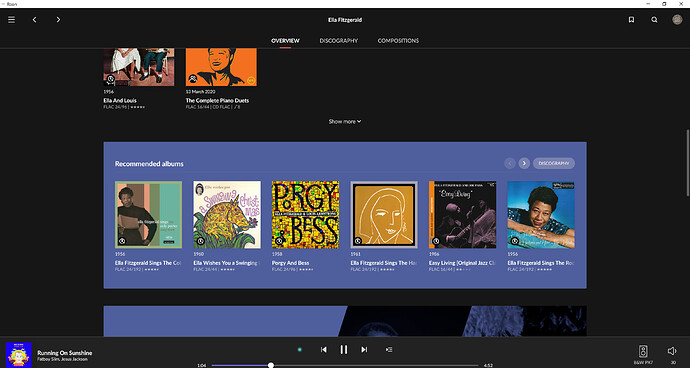Click Easy Living [Original Jazz title link
Screen dimensions: 690x368
[x=462, y=263]
